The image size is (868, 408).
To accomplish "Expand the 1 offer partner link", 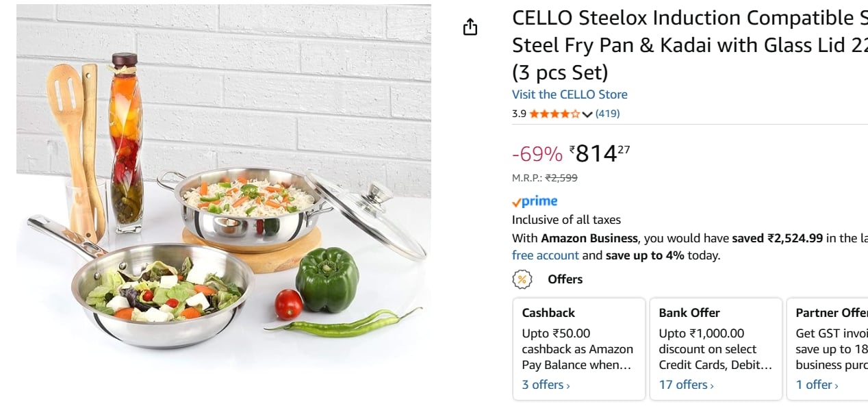I will pos(817,385).
